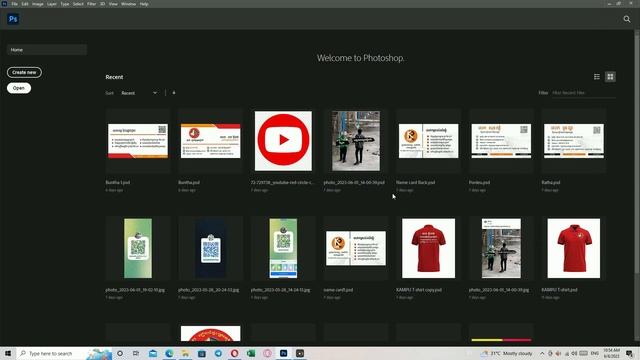640x360 pixels.
Task: Open Microsoft Edge from taskbar
Action: pyautogui.click(x=169, y=353)
